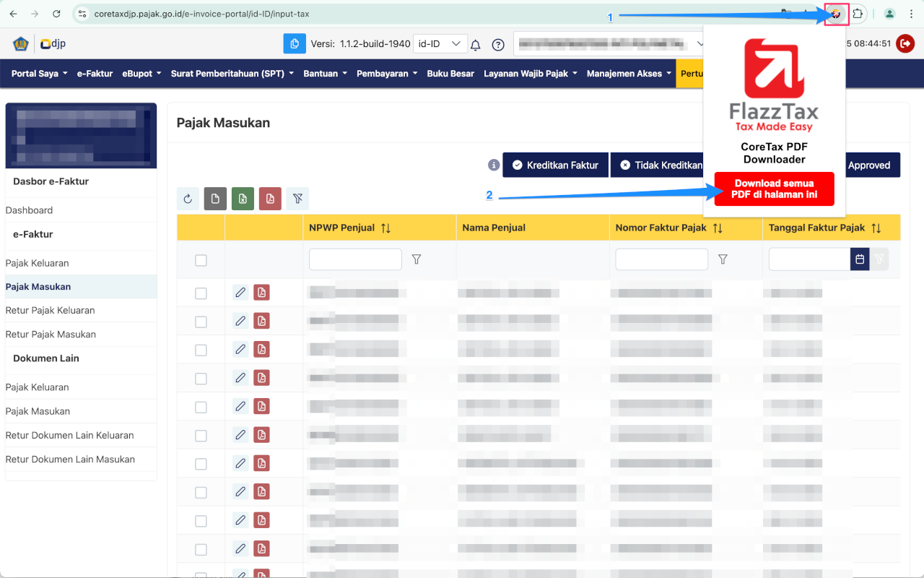Open the FlazzTax extension icon in browser toolbar
924x578 pixels.
pyautogui.click(x=836, y=13)
